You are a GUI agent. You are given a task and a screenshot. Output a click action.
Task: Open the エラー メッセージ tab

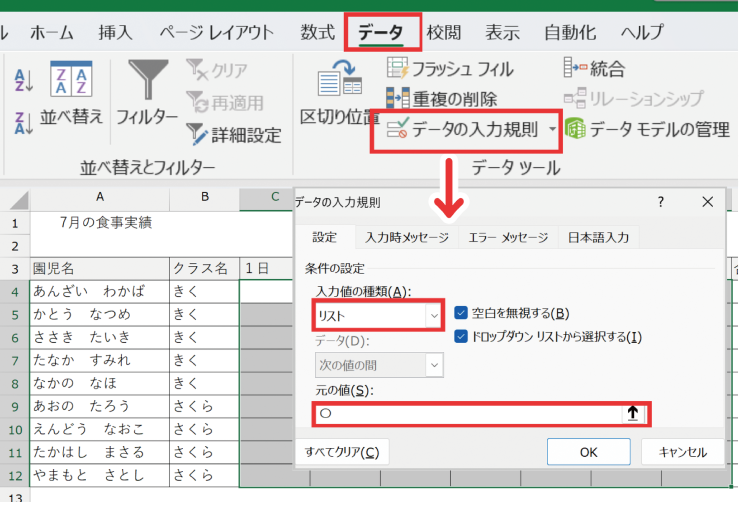(507, 238)
